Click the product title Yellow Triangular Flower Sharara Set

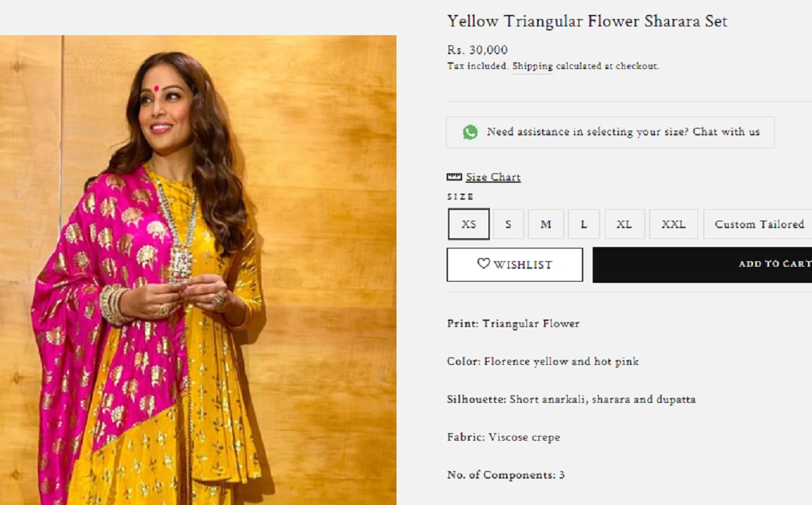[587, 21]
